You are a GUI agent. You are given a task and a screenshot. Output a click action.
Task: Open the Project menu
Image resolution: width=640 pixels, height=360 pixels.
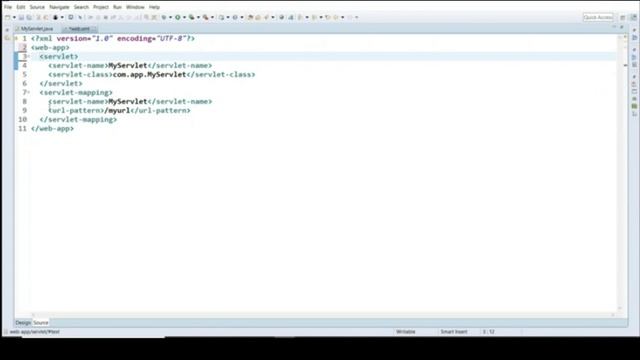click(x=101, y=7)
